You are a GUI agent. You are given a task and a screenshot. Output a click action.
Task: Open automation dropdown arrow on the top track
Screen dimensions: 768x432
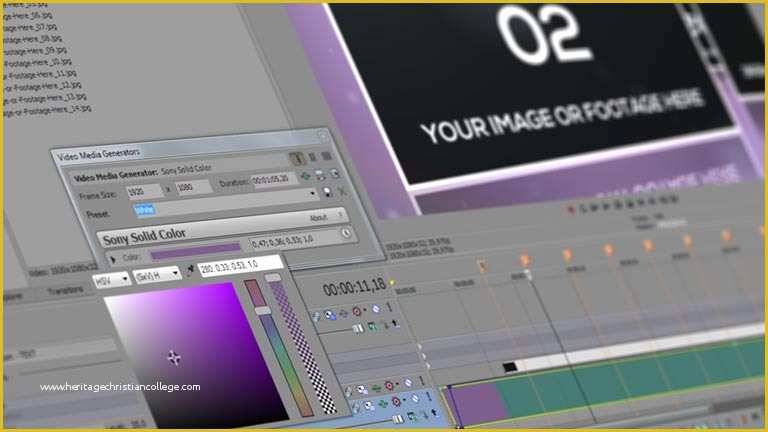(365, 311)
